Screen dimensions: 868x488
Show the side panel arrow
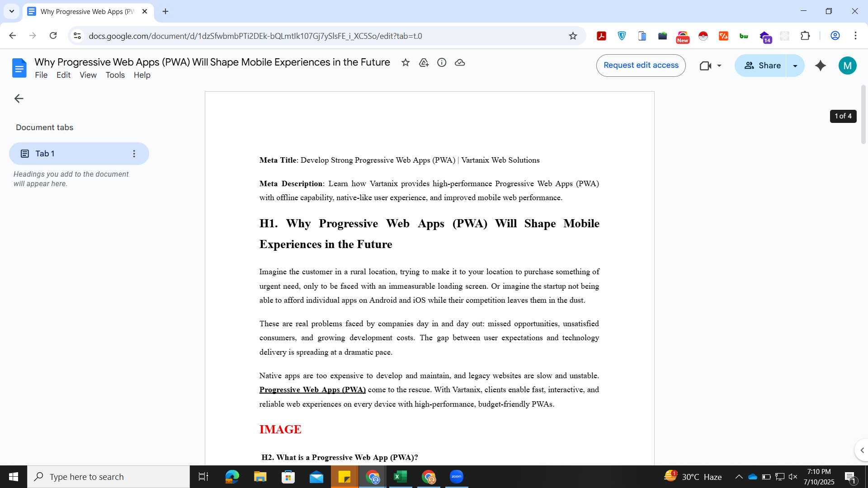[x=862, y=450]
